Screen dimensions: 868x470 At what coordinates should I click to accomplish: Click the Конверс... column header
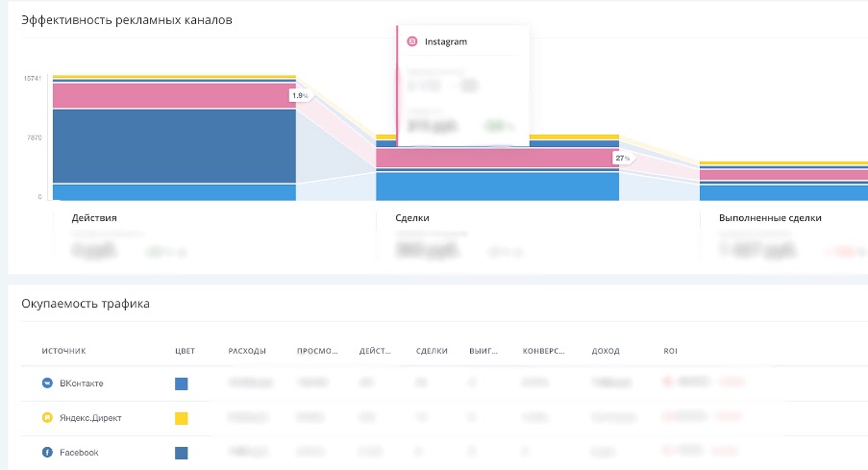543,351
